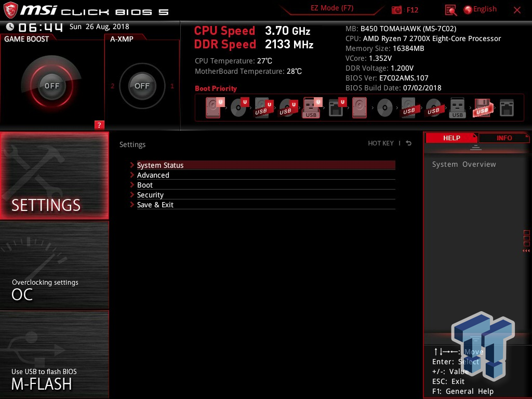Click the MSI dragon shield logo
Viewport: 532px width, 399px height.
tap(10, 10)
